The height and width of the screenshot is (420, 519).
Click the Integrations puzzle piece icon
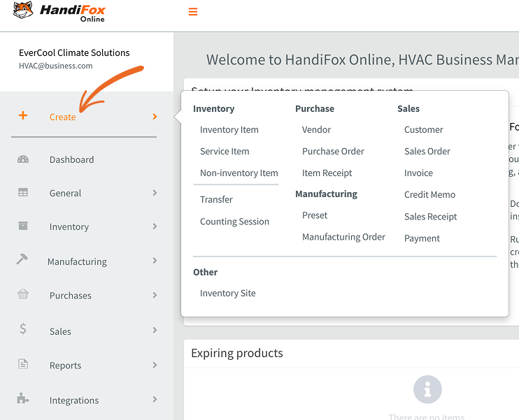click(x=23, y=398)
